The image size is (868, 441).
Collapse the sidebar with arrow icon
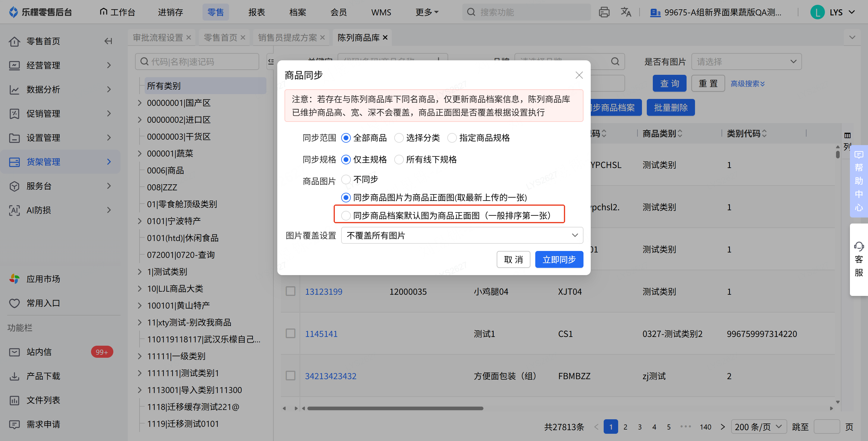point(108,41)
